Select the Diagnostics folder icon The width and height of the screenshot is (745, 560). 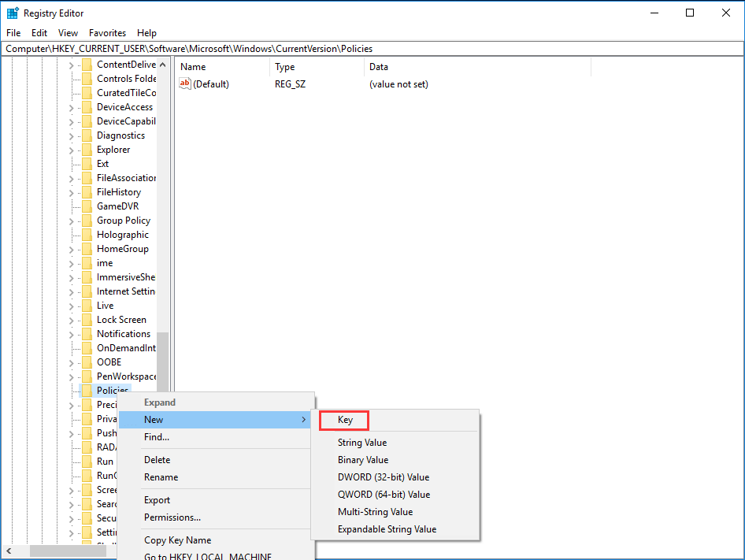[x=87, y=135]
